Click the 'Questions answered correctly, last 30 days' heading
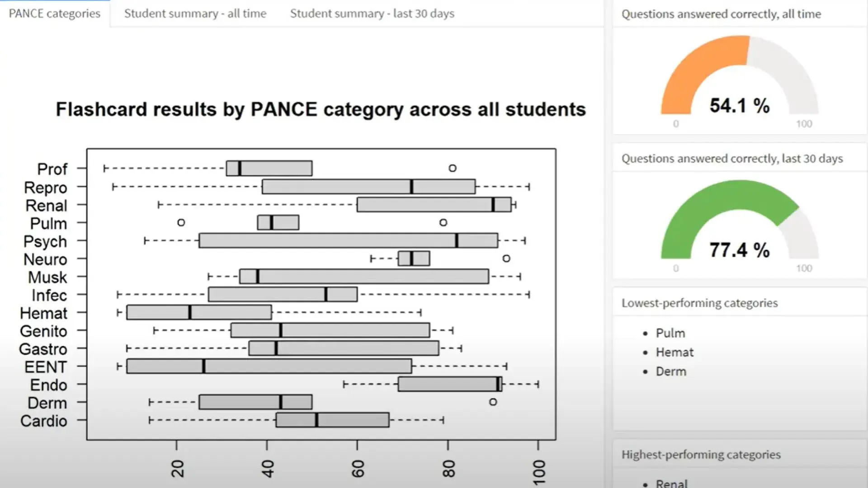 coord(732,159)
